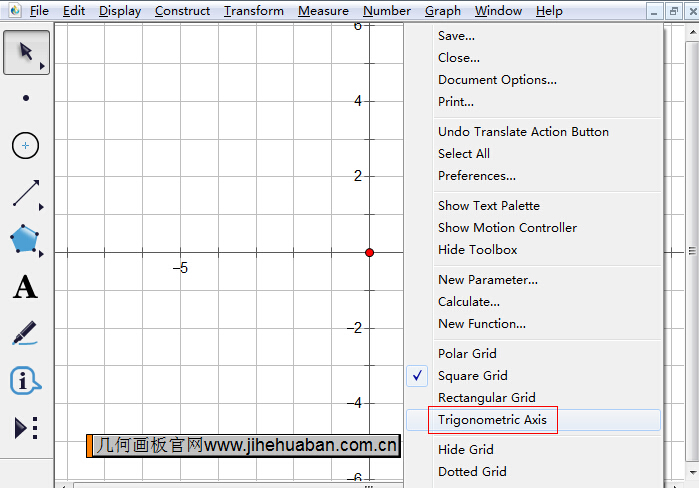Click the red origin point on axes

[369, 253]
